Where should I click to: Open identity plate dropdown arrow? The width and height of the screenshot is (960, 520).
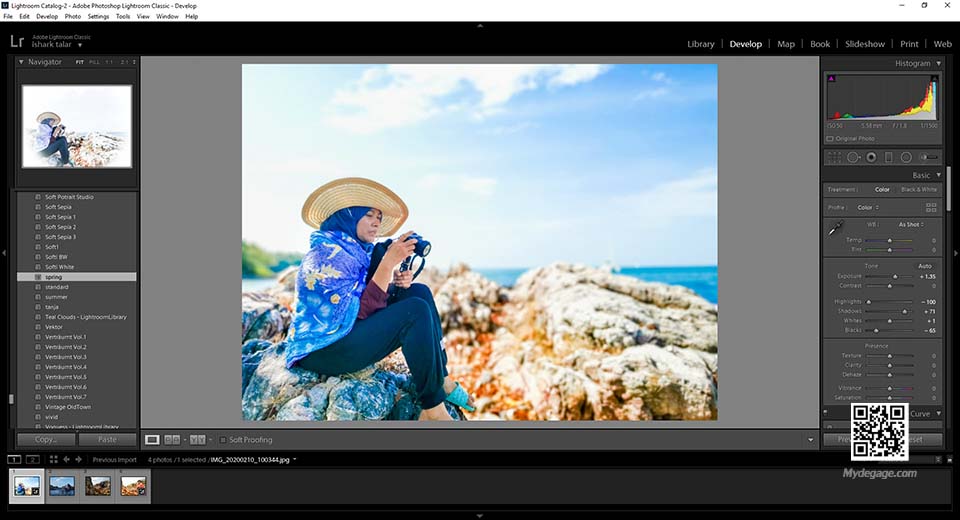coord(80,45)
